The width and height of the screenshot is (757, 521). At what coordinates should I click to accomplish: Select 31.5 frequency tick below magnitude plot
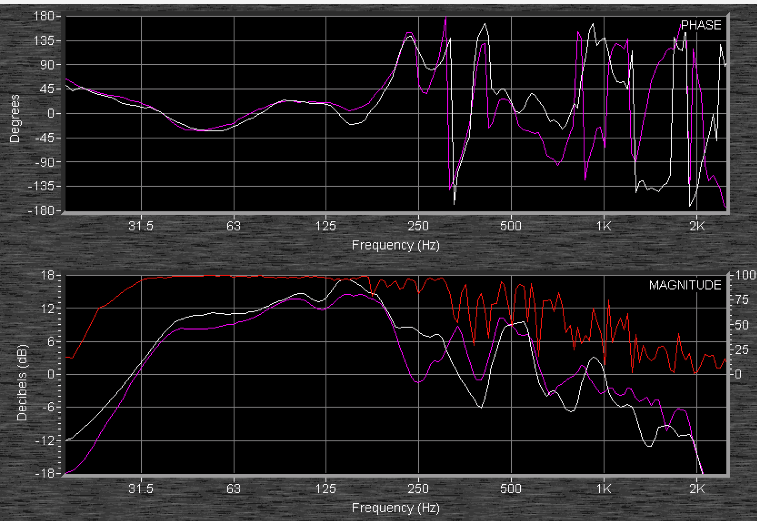click(x=141, y=488)
